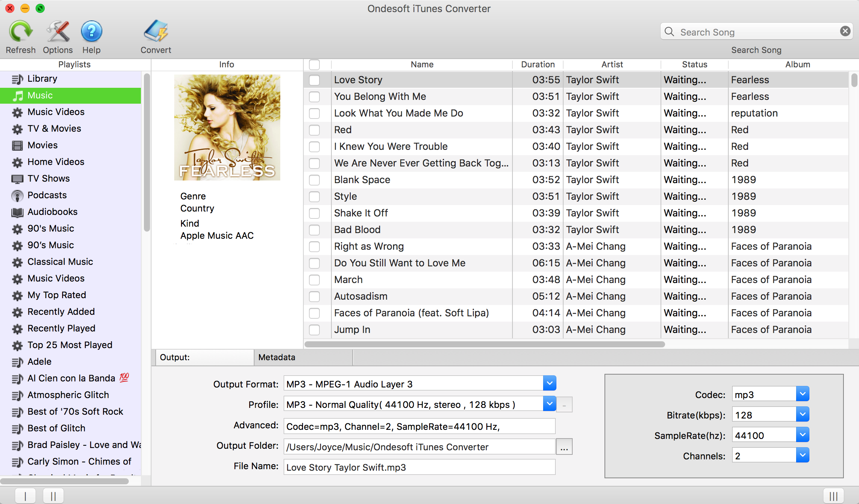
Task: Click browse button for Output Folder
Action: coord(564,446)
